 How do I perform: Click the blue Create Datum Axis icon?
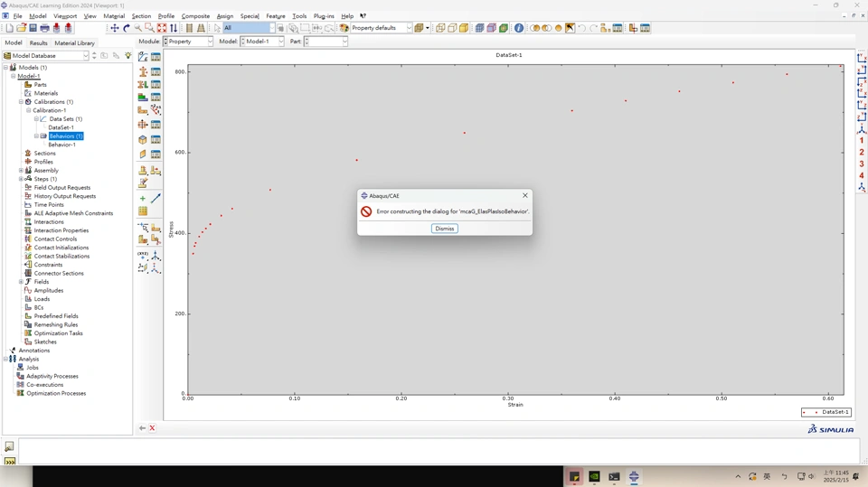(x=156, y=198)
